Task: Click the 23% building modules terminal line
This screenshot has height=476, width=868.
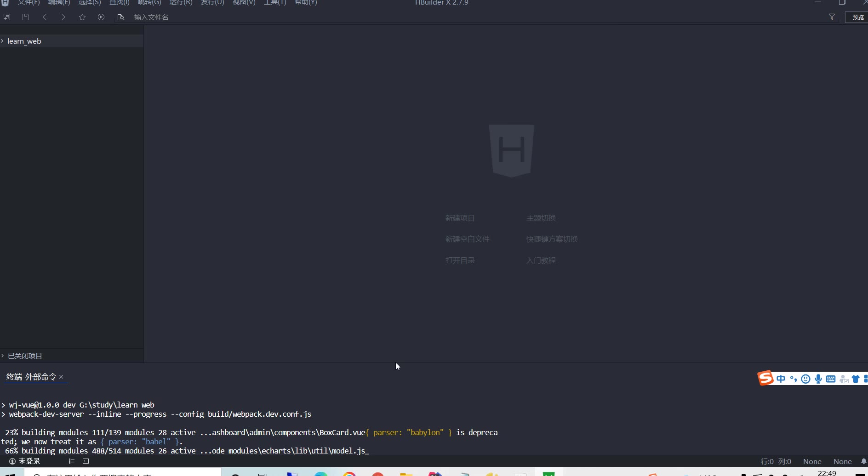Action: coord(251,432)
